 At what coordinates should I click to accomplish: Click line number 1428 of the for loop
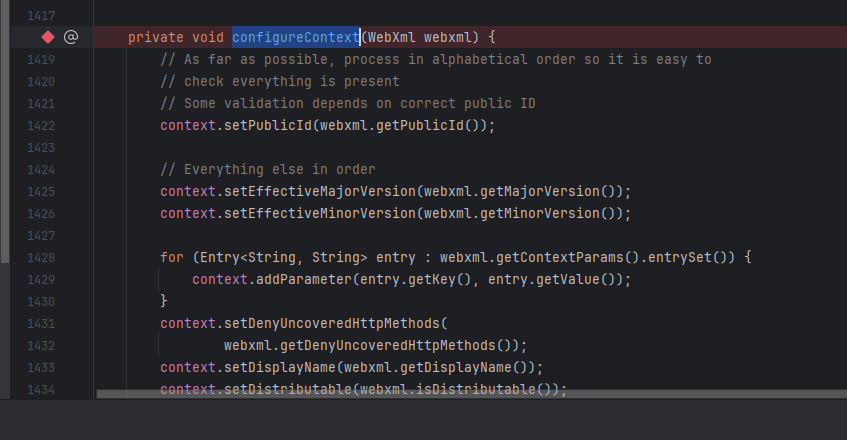pyautogui.click(x=41, y=257)
